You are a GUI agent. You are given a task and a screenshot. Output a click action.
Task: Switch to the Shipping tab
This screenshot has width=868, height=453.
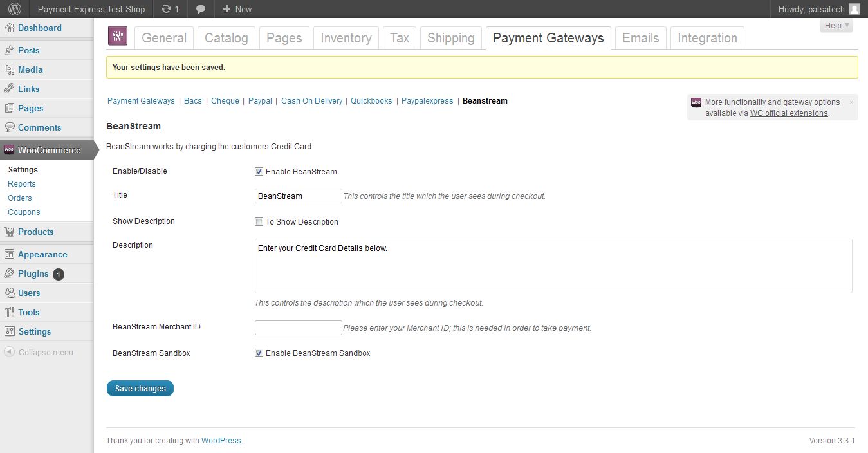point(451,38)
